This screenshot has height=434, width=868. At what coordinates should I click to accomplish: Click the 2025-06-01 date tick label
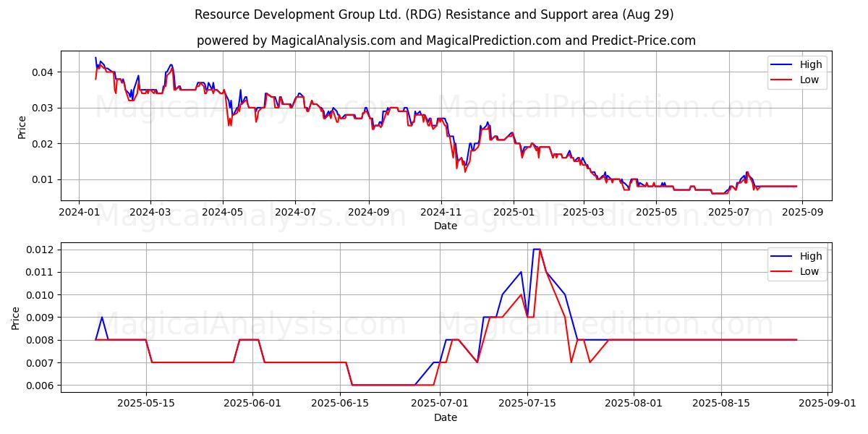pyautogui.click(x=252, y=404)
